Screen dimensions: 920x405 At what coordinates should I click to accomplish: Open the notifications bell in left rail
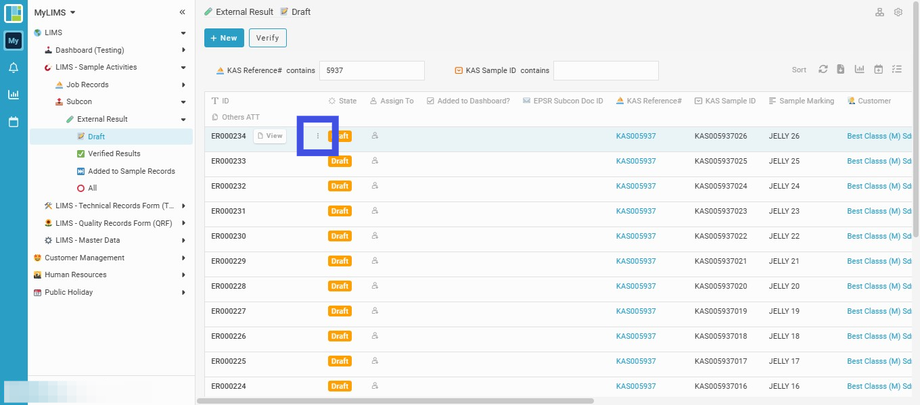pos(13,68)
